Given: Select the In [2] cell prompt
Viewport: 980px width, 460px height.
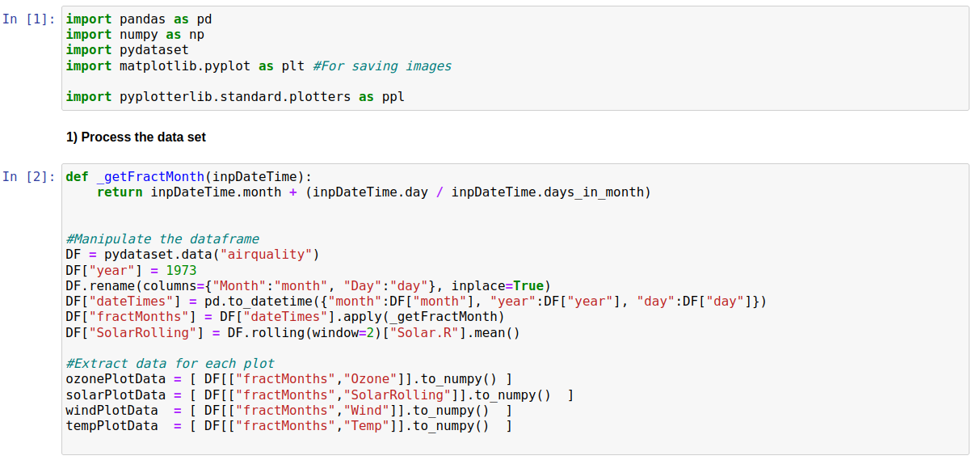Looking at the screenshot, I should [x=29, y=177].
